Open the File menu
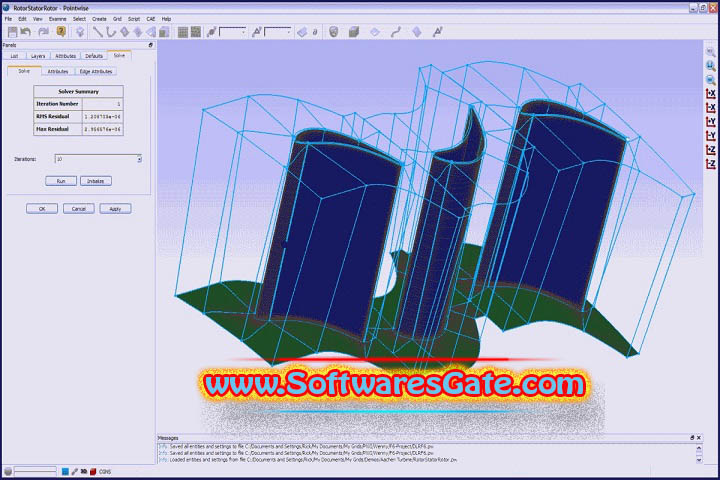 click(x=9, y=19)
